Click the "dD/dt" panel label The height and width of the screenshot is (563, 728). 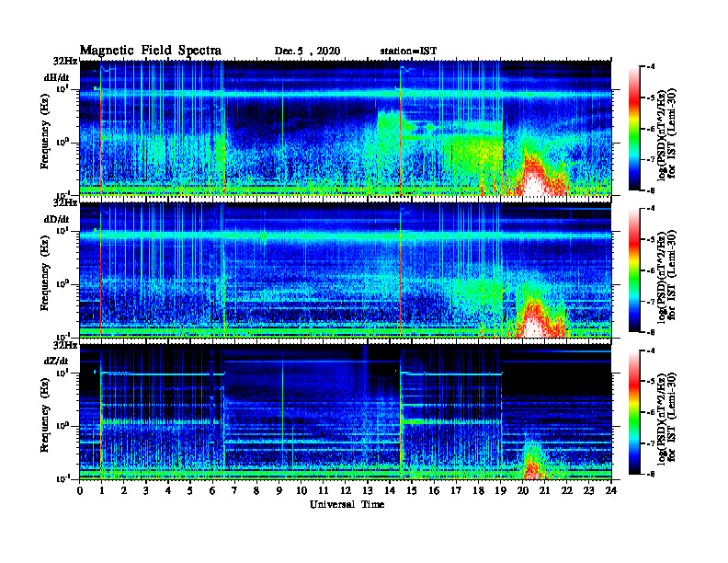click(57, 219)
